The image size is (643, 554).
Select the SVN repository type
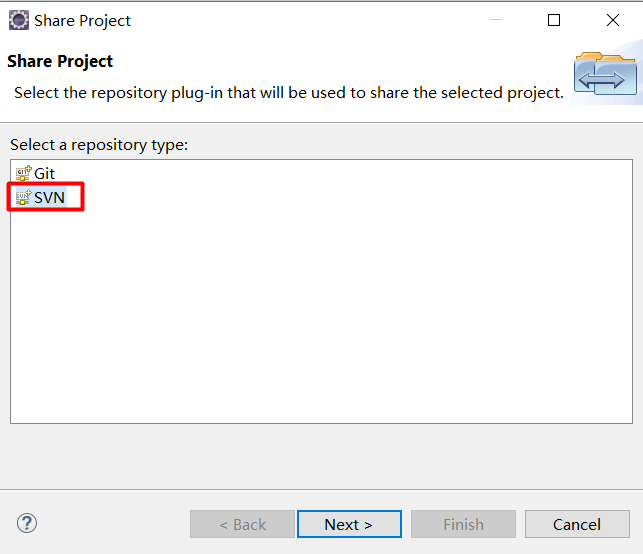[x=49, y=197]
